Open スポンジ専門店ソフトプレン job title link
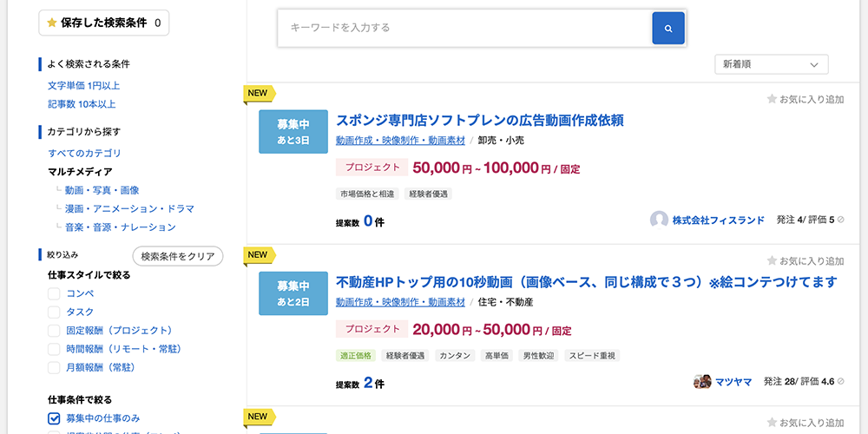Image resolution: width=868 pixels, height=434 pixels. (x=480, y=120)
